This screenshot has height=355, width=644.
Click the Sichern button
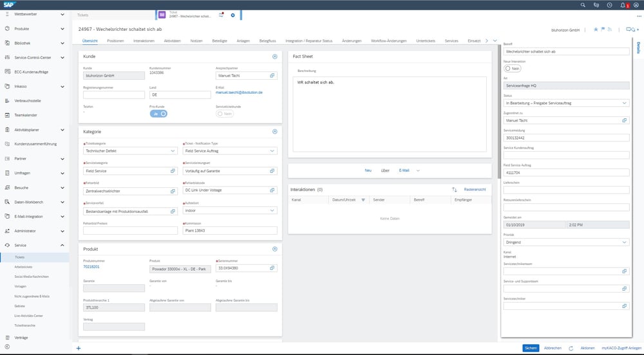coord(531,348)
